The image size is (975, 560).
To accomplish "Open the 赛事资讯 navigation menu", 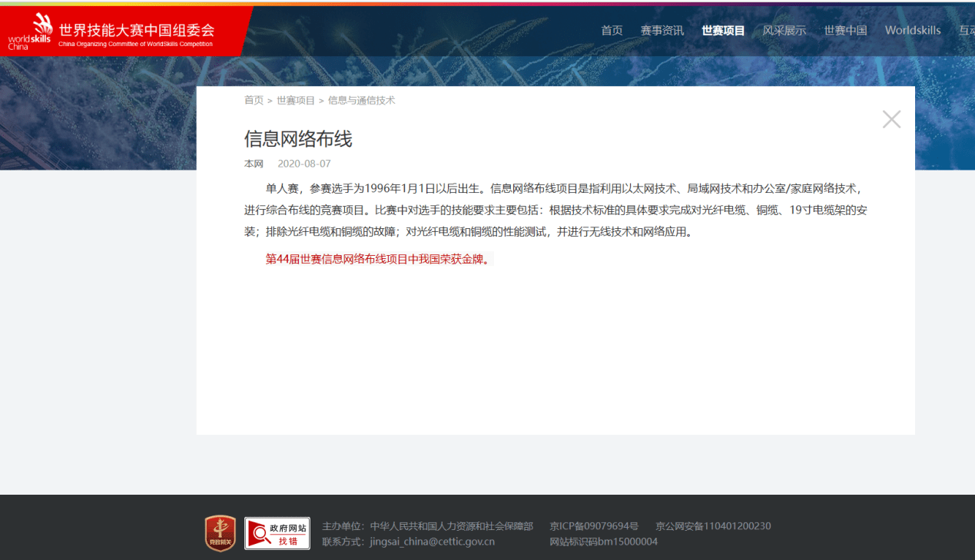I will click(x=662, y=31).
